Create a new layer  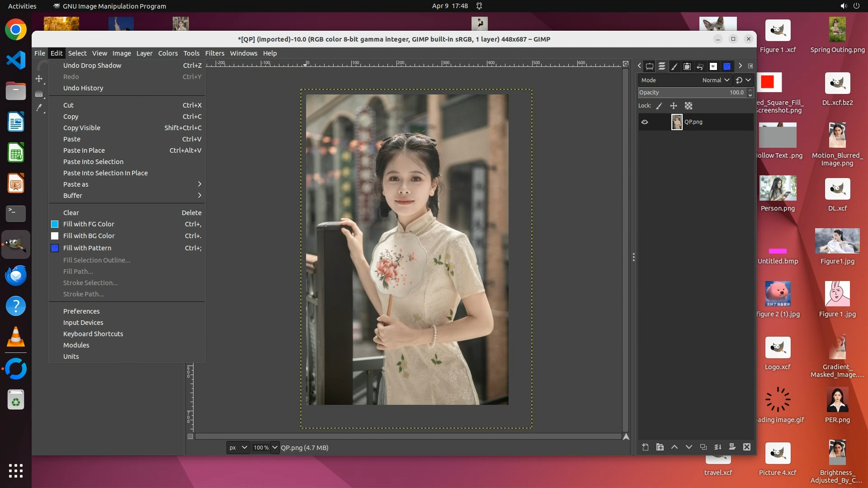[645, 447]
